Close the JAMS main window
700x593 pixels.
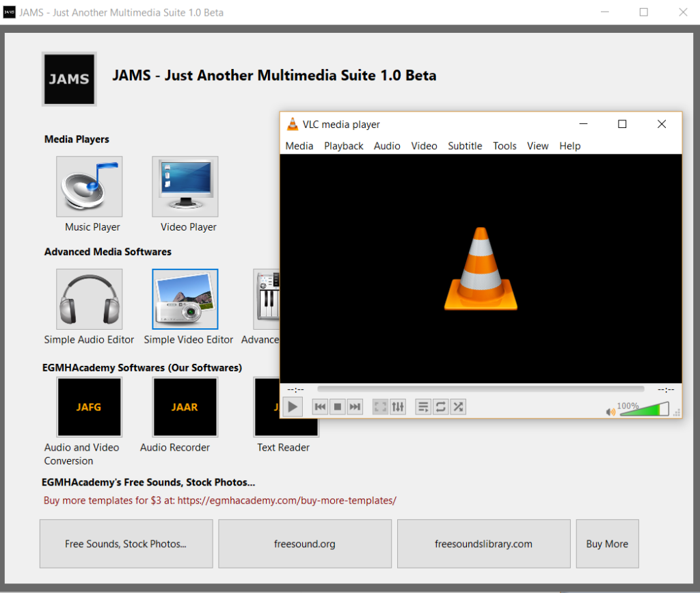tap(683, 12)
